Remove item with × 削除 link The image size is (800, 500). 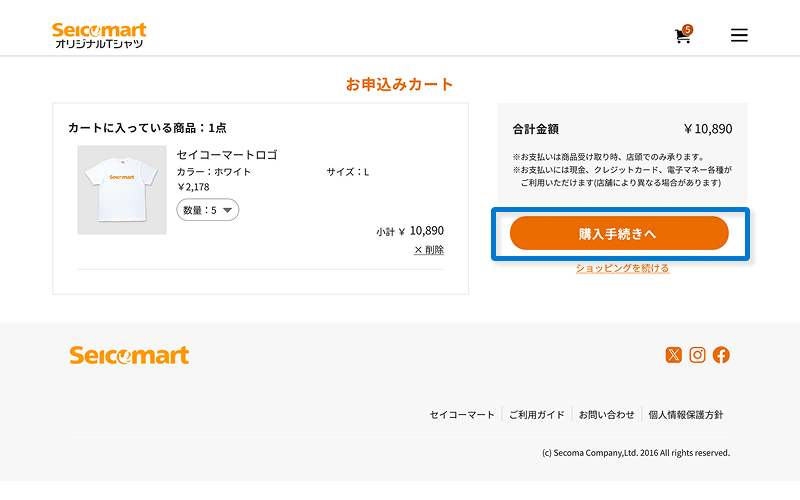pyautogui.click(x=429, y=249)
